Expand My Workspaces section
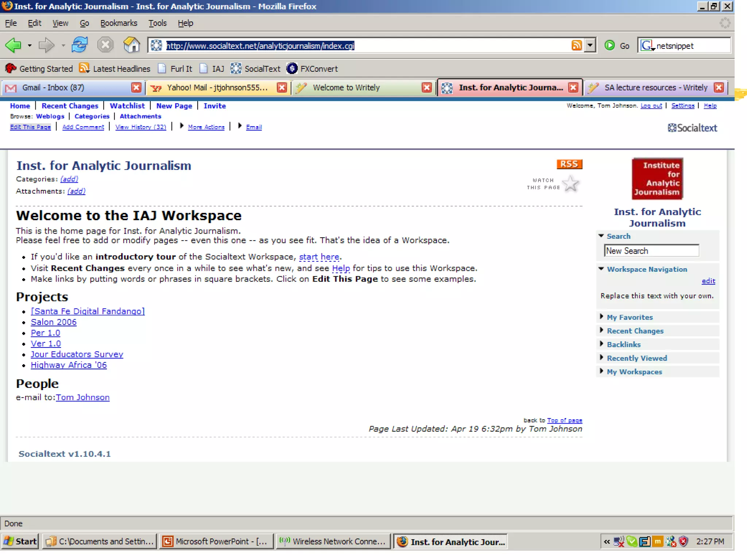 coord(601,371)
